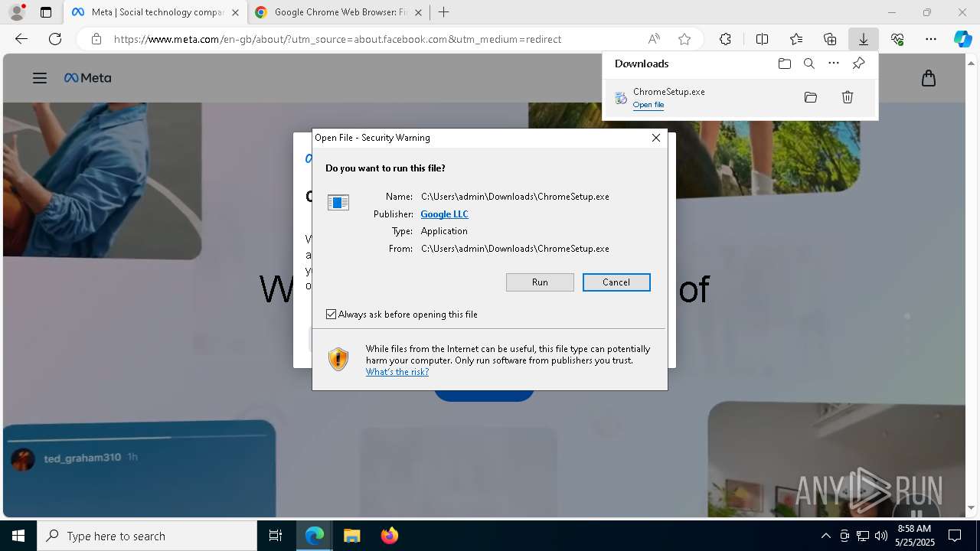Open notification center icon

click(955, 536)
